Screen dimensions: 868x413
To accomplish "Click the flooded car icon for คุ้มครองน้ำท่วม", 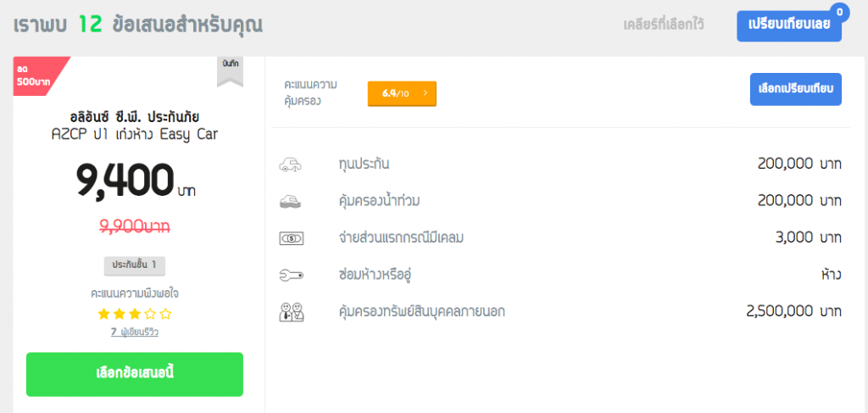I will [290, 201].
